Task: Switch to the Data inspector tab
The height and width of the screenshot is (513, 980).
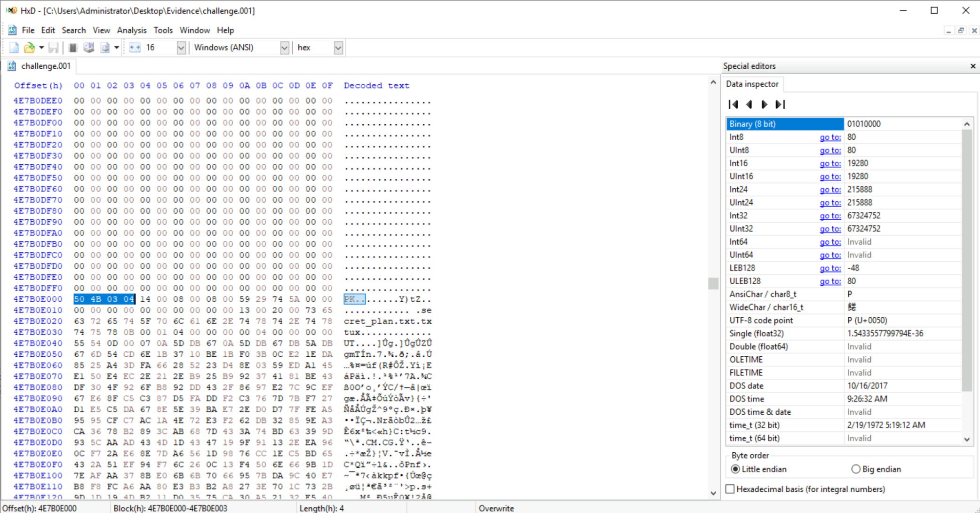Action: click(x=752, y=84)
